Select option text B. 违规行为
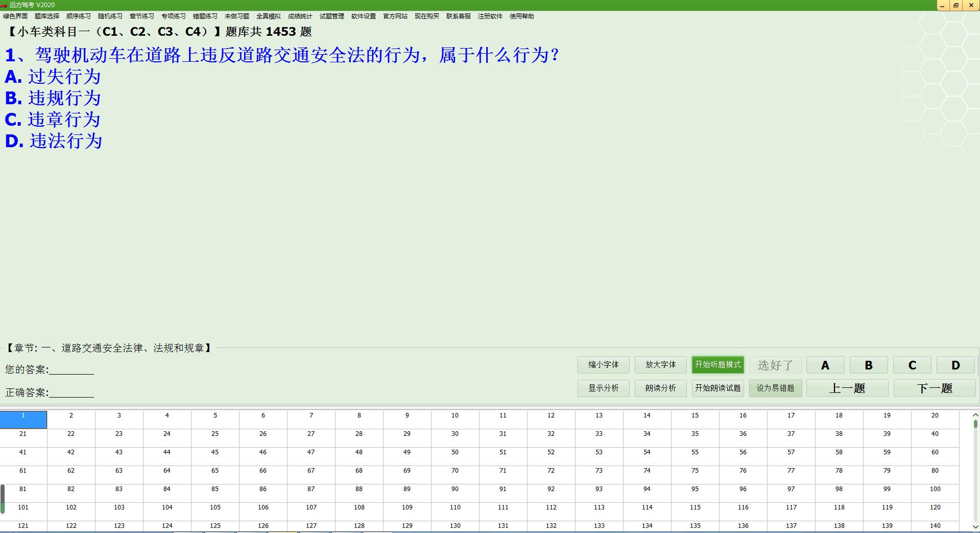 [53, 98]
